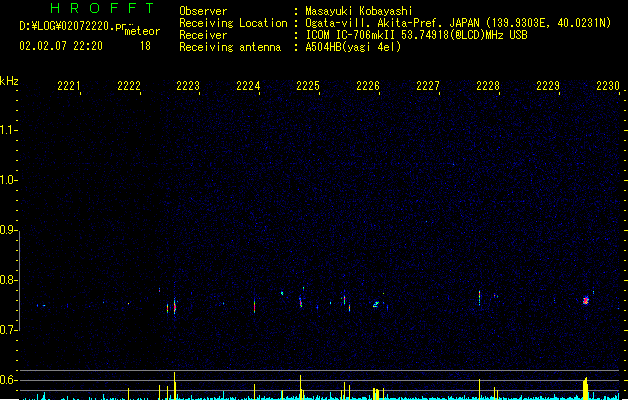This screenshot has height=400, width=629.
Task: Click the kHz axis unit label
Action: pyautogui.click(x=9, y=81)
